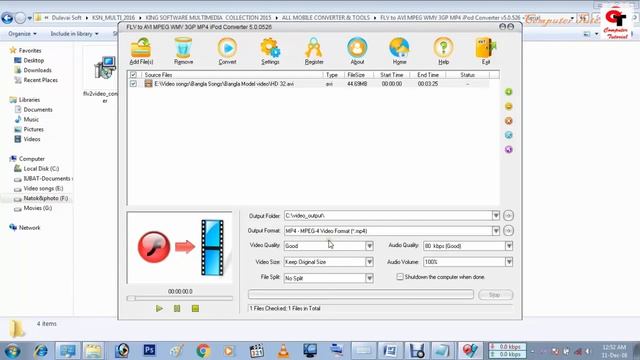Screen dimensions: 640x360
Task: Open Include in library menu in Explorer
Action: click(x=74, y=34)
